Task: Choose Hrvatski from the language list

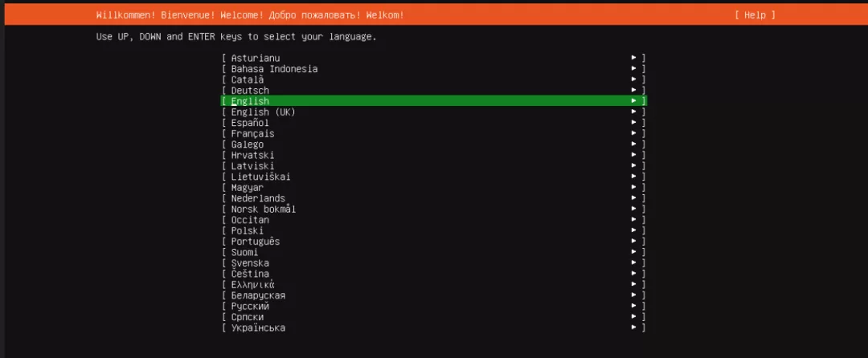Action: click(434, 155)
